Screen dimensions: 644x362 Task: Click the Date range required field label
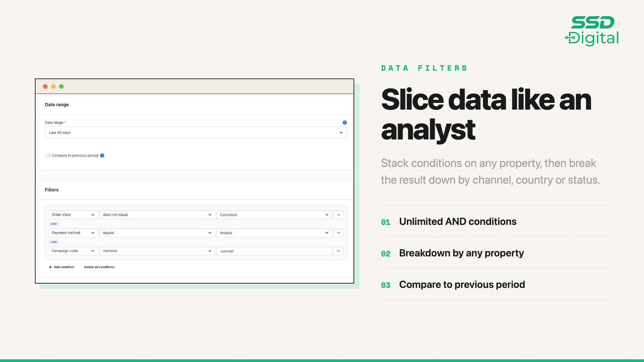(55, 123)
